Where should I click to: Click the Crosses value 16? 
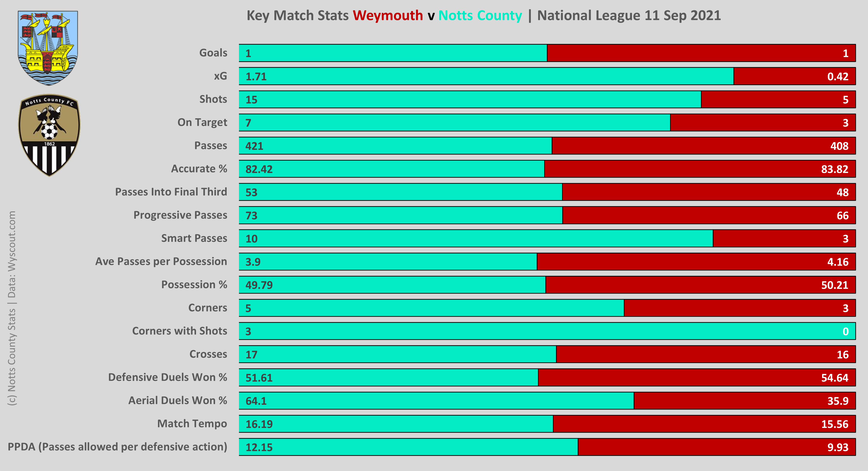(x=842, y=354)
